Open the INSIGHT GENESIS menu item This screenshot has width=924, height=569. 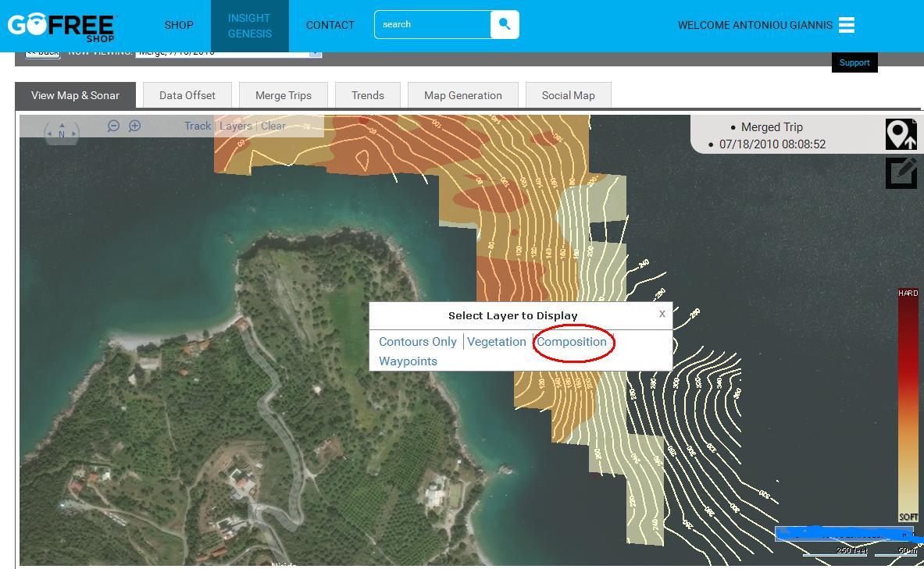(250, 26)
